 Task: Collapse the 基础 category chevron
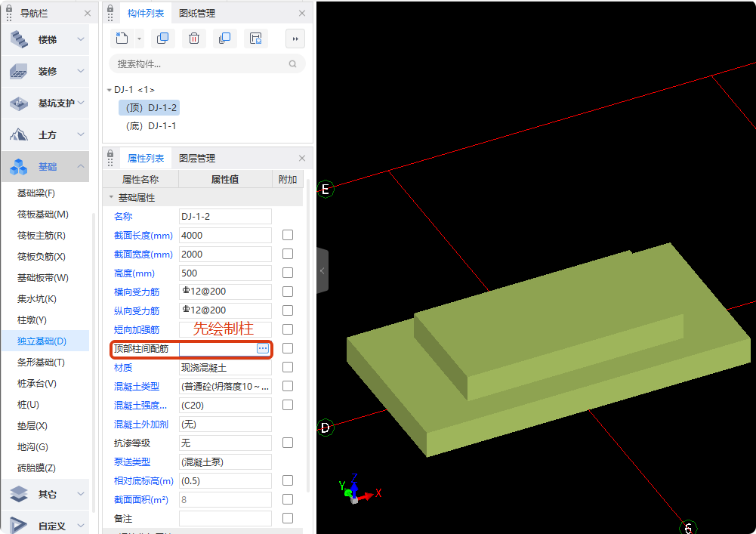[x=81, y=166]
